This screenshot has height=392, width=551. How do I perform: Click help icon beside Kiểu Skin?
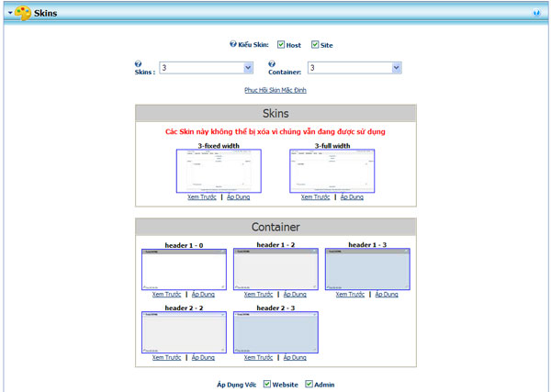click(x=233, y=44)
